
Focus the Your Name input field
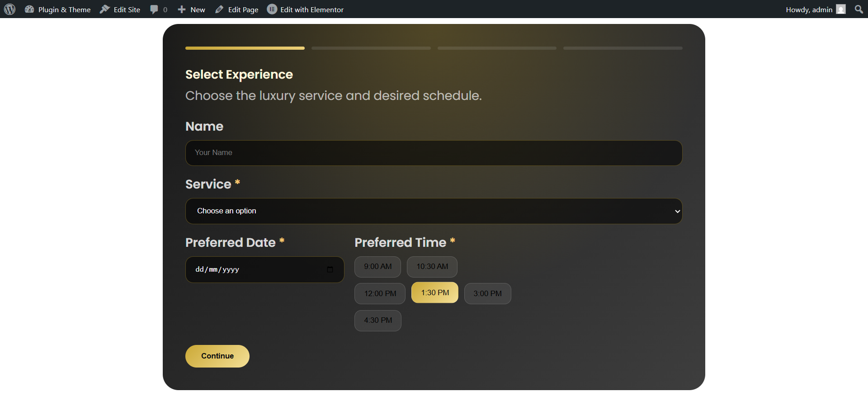434,153
